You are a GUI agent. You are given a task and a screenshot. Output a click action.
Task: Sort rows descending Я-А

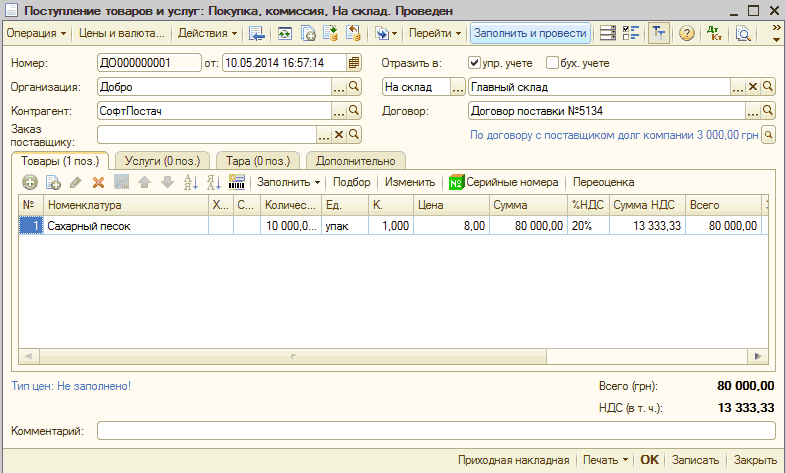click(x=214, y=182)
